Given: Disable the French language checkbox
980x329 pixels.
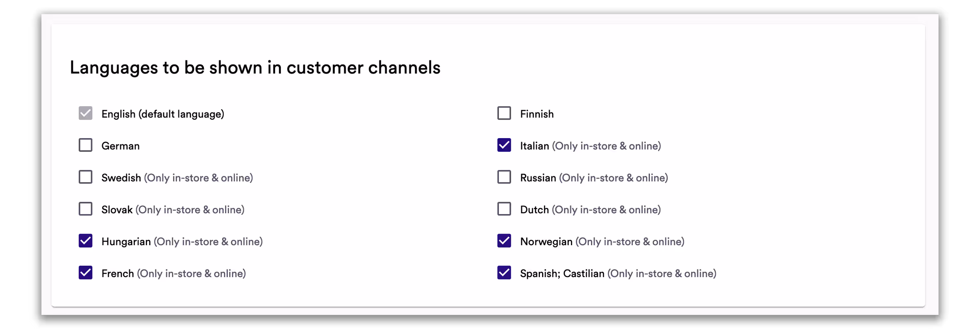Looking at the screenshot, I should 85,273.
